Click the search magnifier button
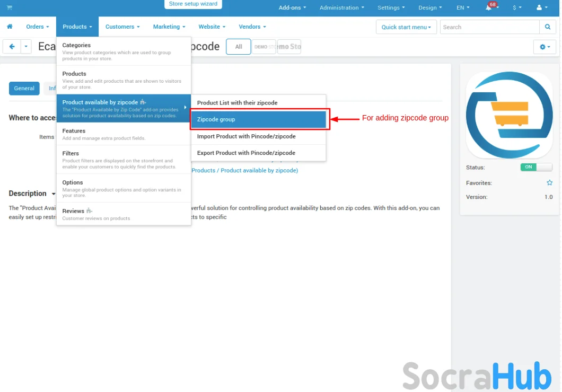The image size is (562, 392). point(547,27)
